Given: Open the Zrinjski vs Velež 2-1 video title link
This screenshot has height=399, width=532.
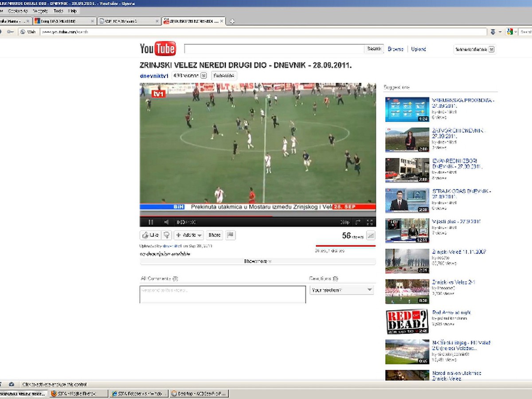Looking at the screenshot, I should point(454,282).
